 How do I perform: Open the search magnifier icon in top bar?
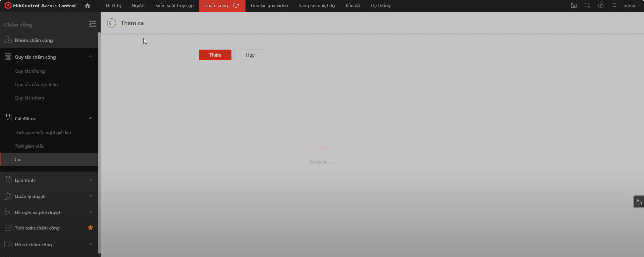(587, 6)
